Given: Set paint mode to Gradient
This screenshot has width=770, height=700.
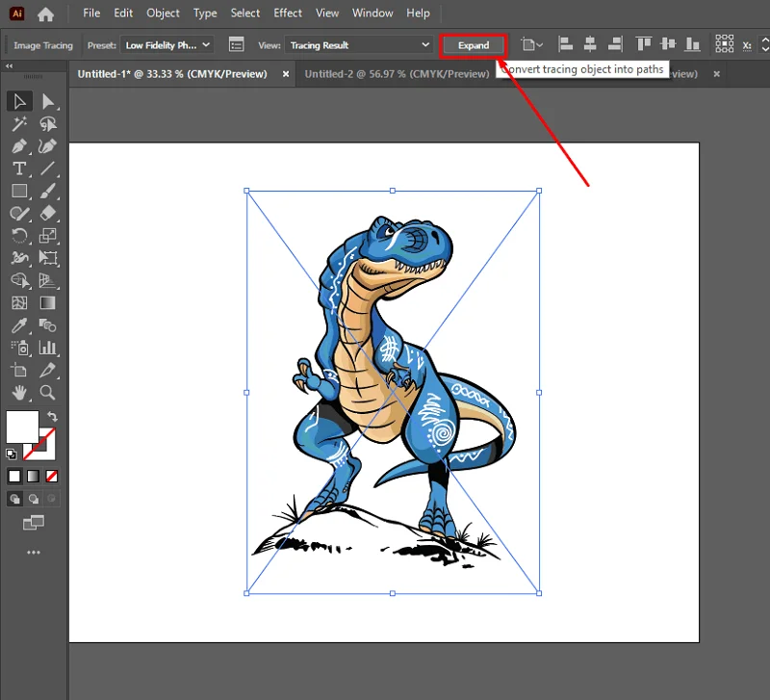Looking at the screenshot, I should (x=33, y=476).
